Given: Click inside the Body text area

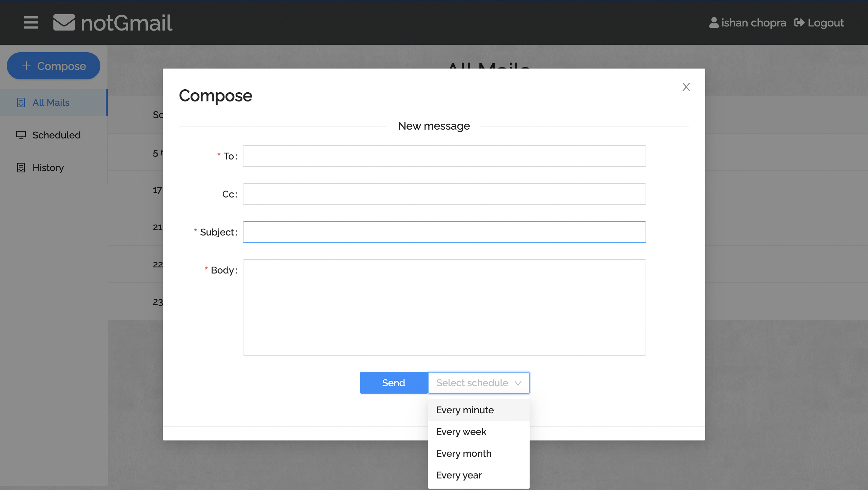Looking at the screenshot, I should click(444, 307).
